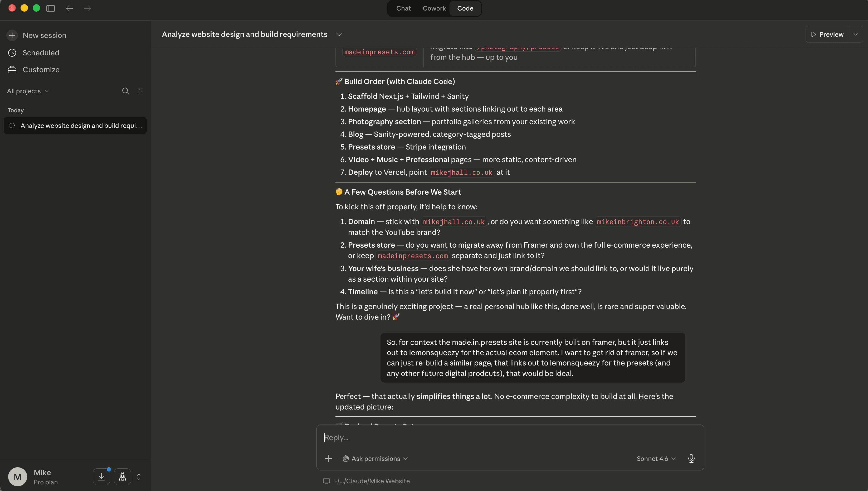Click the update download icon with blue dot

[x=101, y=476]
